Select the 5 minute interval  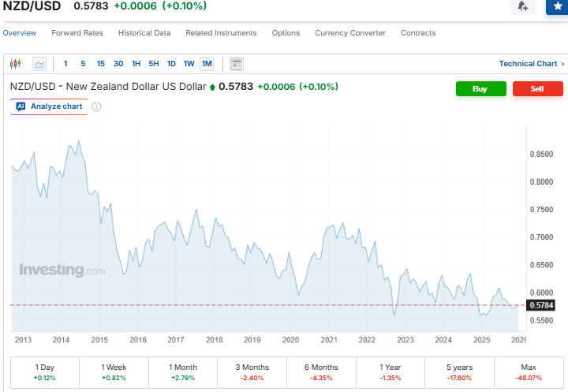83,64
